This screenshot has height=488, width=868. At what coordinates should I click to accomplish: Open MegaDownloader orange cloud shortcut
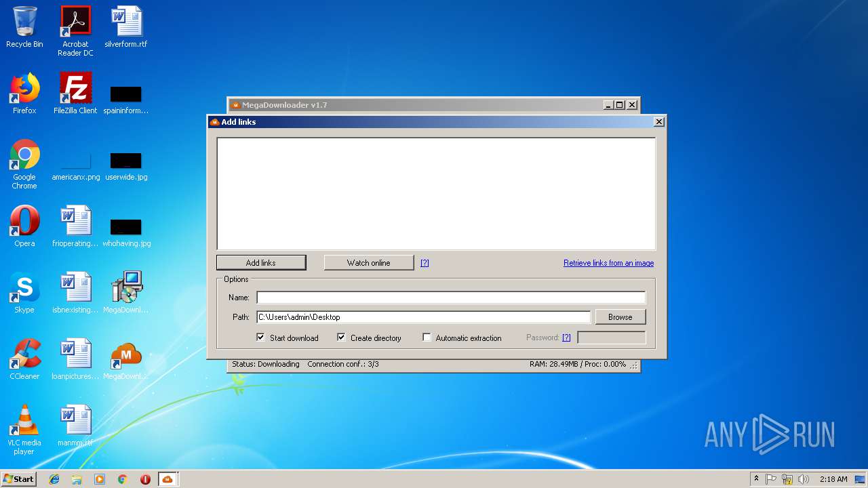pos(126,359)
